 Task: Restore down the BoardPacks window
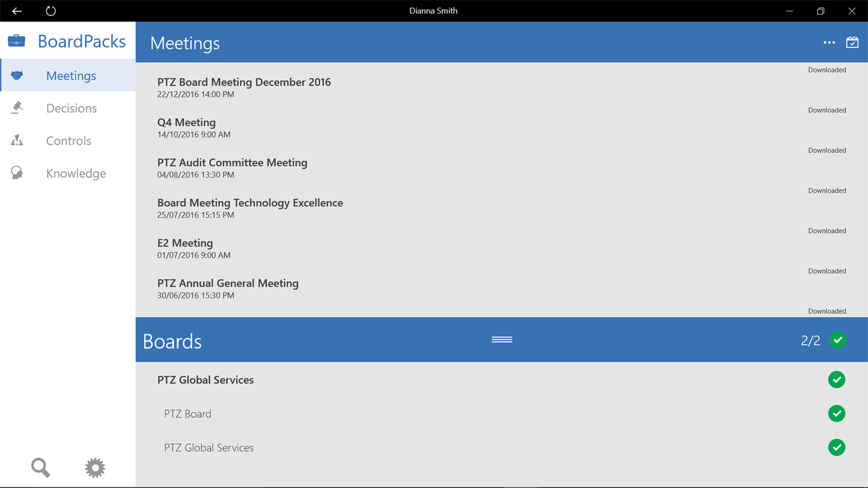(820, 11)
